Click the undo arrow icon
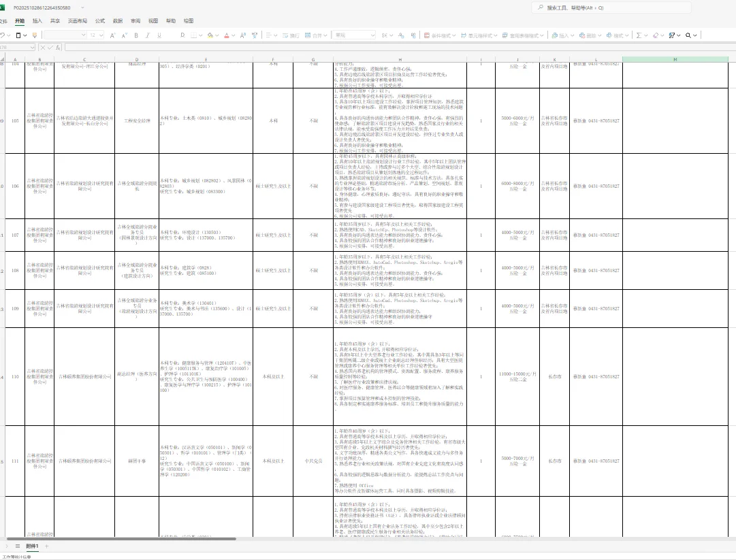This screenshot has width=736, height=560. tap(3, 35)
